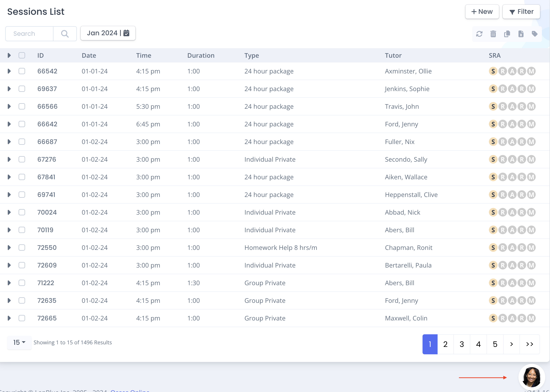Expand row for session 70119
550x392 pixels.
coord(9,230)
